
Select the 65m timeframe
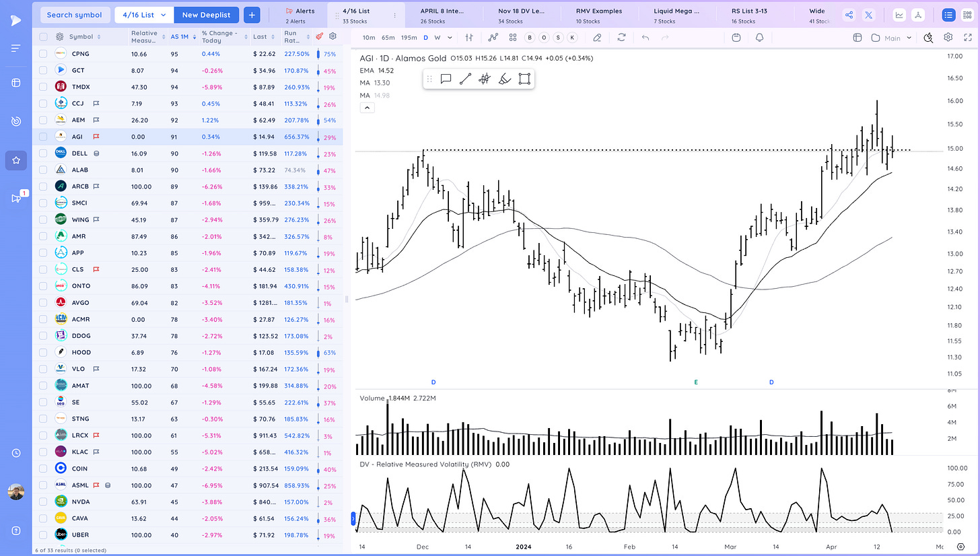click(388, 38)
